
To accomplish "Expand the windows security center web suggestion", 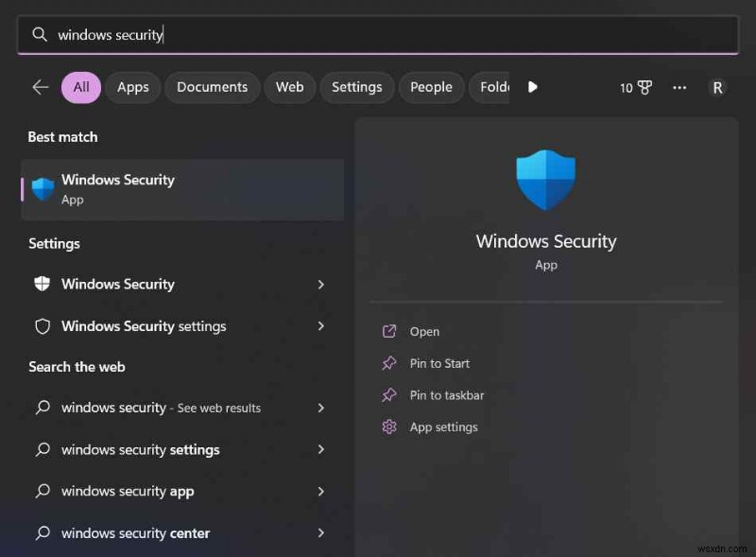I will 321,532.
